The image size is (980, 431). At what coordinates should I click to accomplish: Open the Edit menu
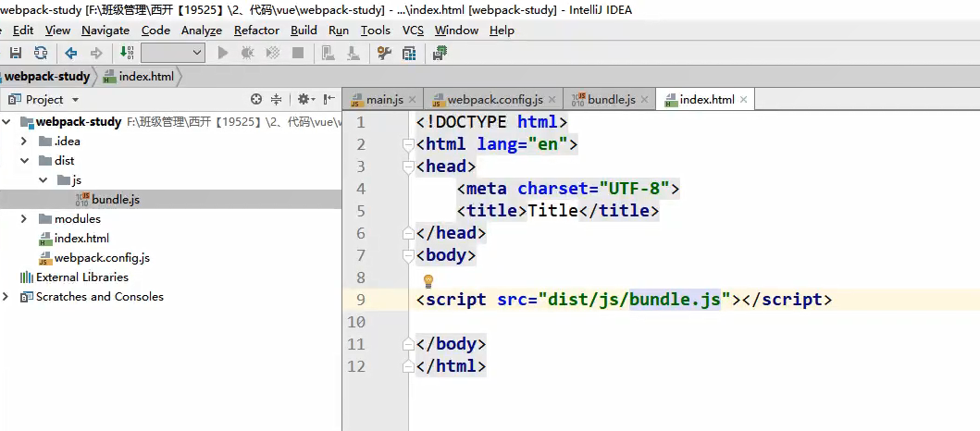point(23,30)
